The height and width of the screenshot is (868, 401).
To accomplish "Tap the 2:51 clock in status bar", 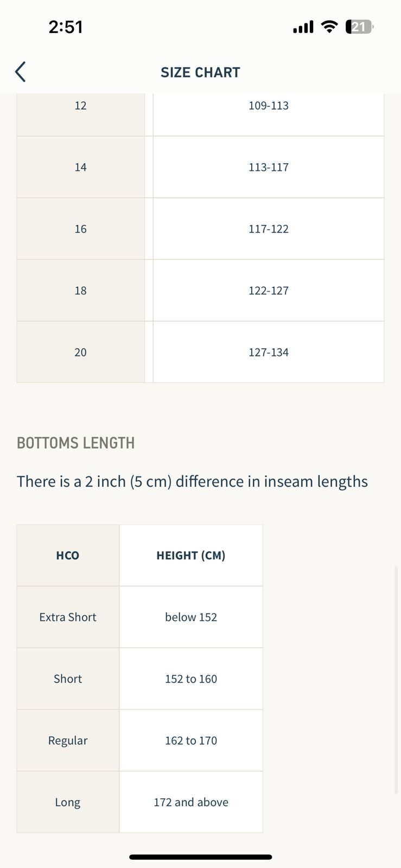I will tap(66, 27).
